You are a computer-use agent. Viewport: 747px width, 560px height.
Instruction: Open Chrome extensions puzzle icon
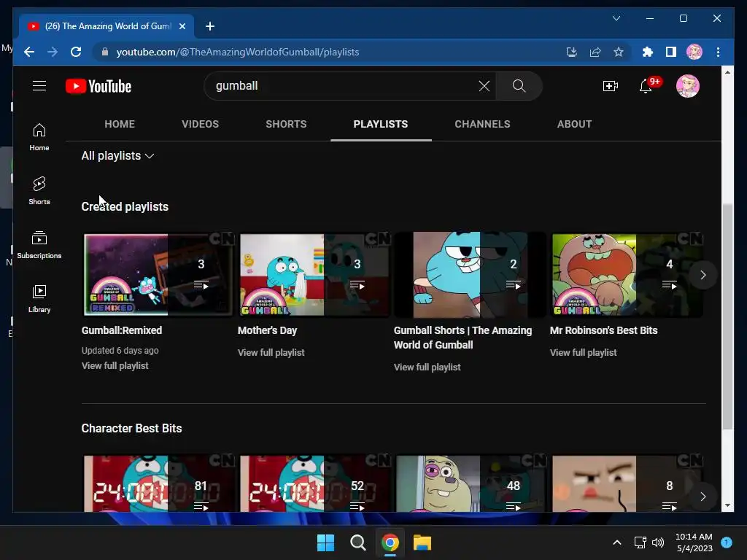[x=648, y=52]
